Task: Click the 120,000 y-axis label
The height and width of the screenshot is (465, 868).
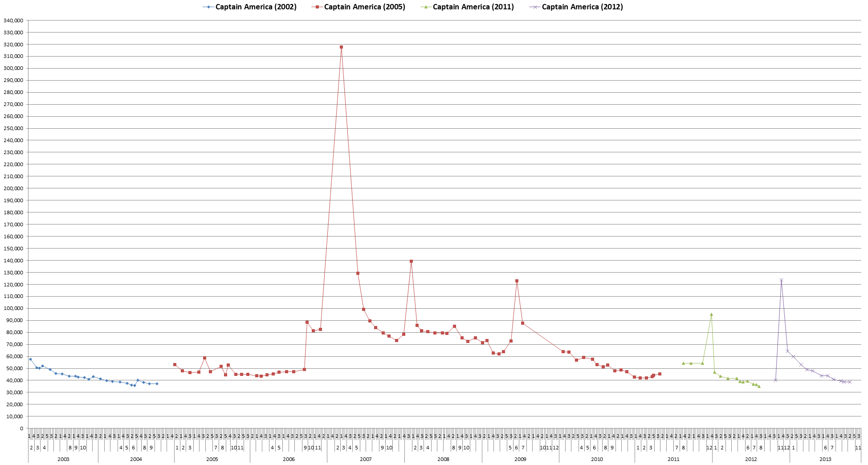Action: [x=13, y=284]
